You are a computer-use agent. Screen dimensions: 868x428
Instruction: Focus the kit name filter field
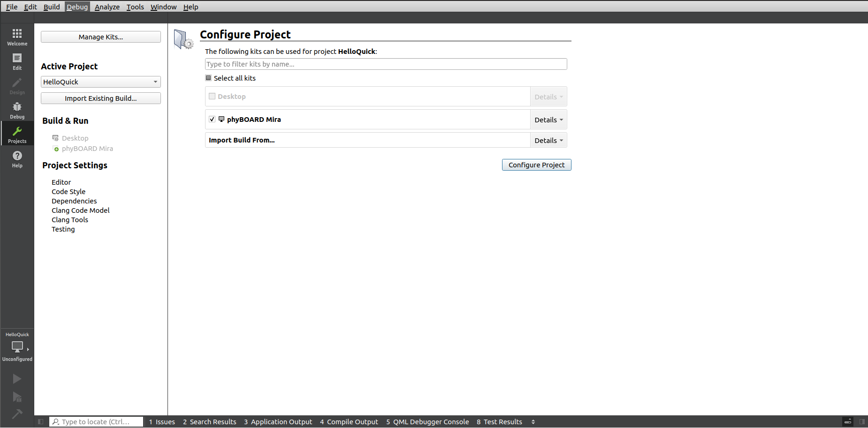point(386,64)
